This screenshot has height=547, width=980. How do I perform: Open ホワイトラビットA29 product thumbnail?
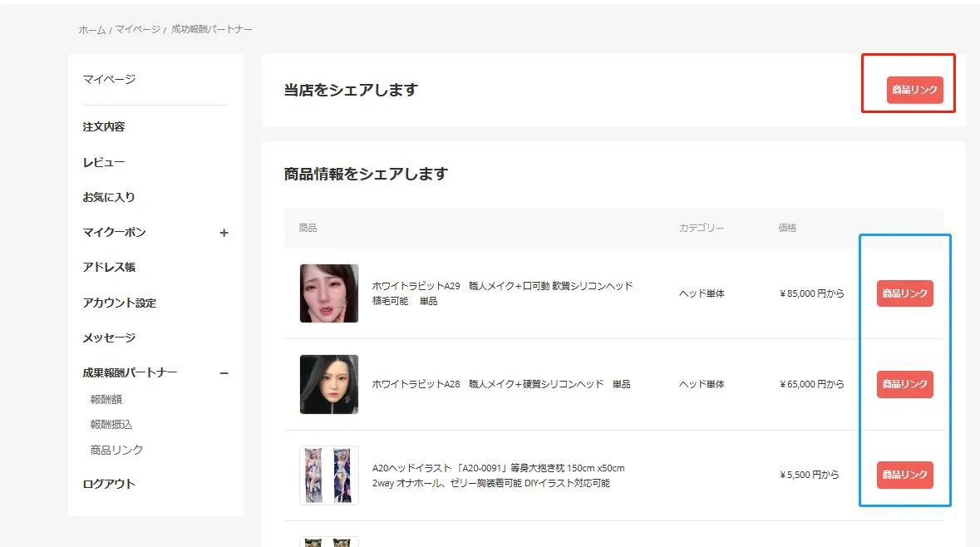[x=329, y=293]
